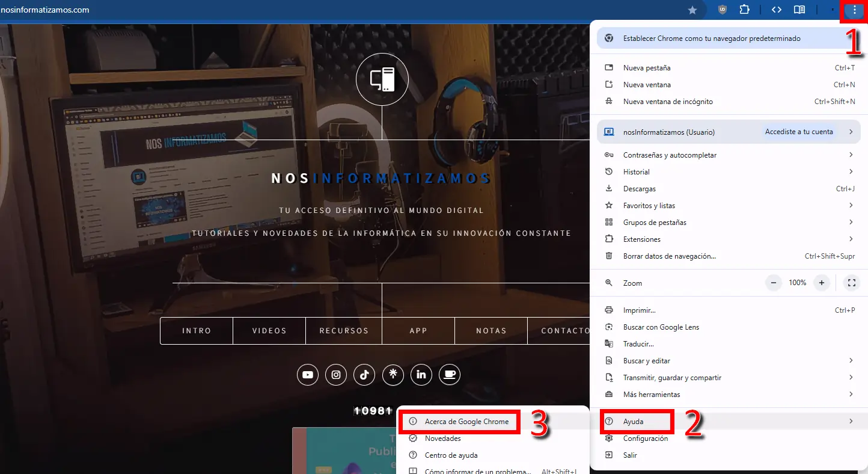This screenshot has height=474, width=868.
Task: Open the TikTok social icon
Action: point(364,375)
